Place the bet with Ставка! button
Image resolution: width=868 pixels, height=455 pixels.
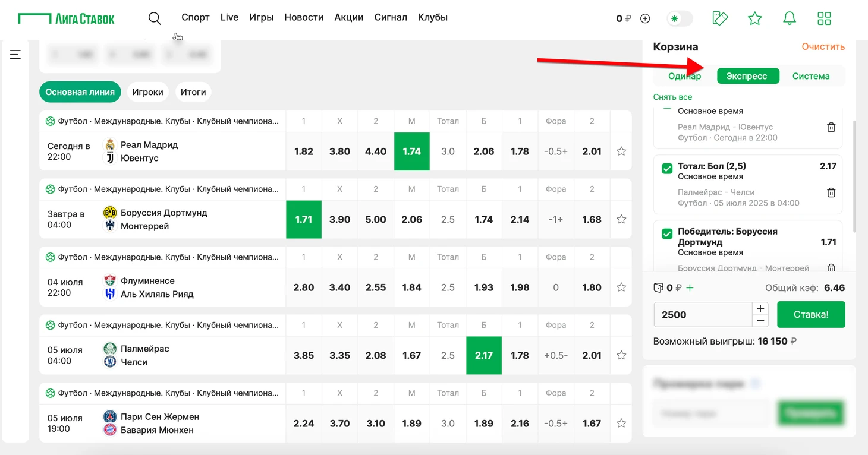click(811, 314)
